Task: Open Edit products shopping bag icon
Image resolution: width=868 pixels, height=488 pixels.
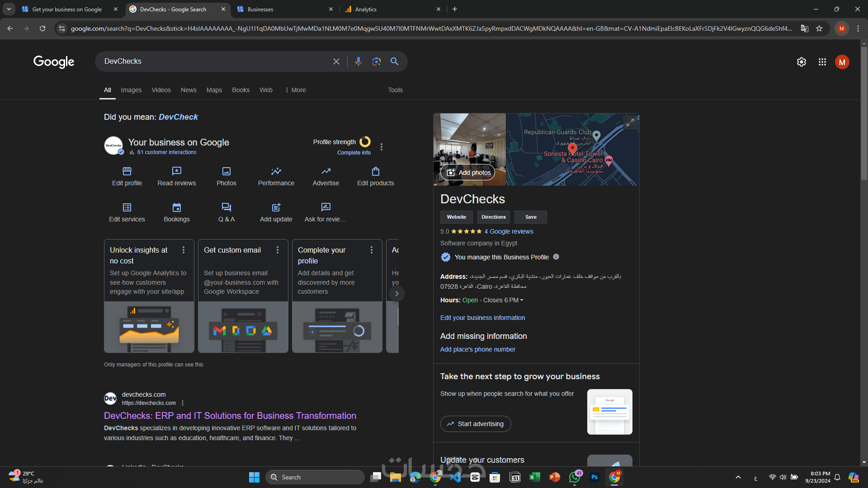Action: point(376,171)
